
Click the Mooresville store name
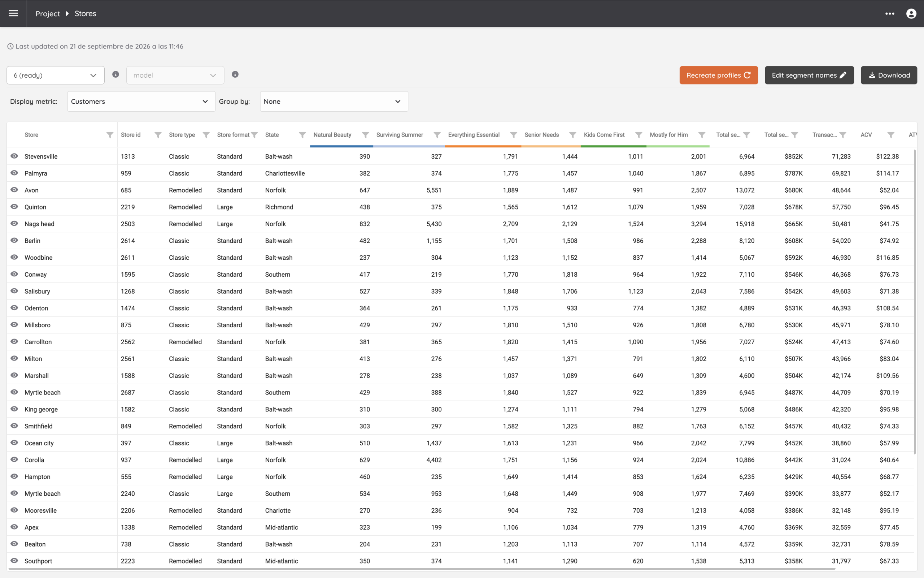click(x=40, y=510)
